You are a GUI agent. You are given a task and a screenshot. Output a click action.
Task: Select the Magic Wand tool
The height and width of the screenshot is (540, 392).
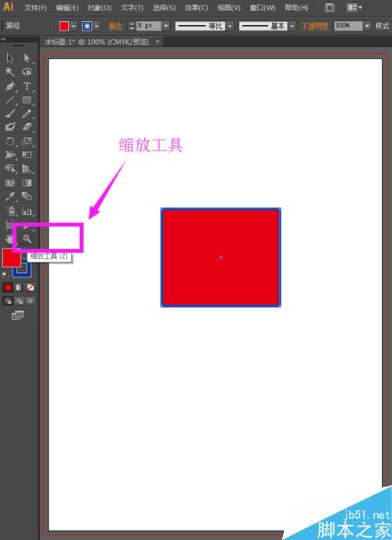click(10, 71)
